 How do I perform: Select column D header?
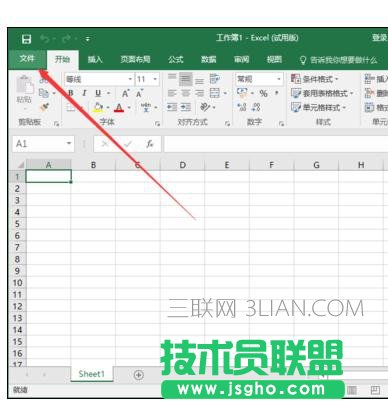182,165
